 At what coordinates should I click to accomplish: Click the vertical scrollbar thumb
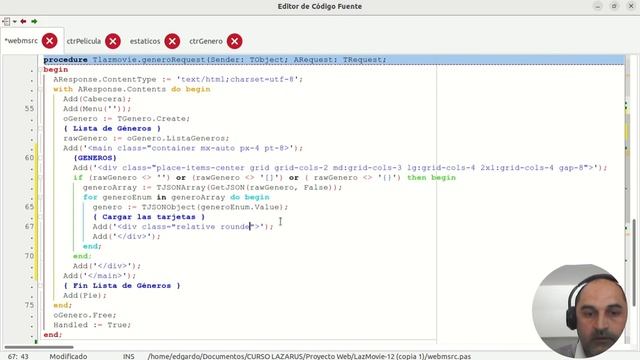coord(634,262)
